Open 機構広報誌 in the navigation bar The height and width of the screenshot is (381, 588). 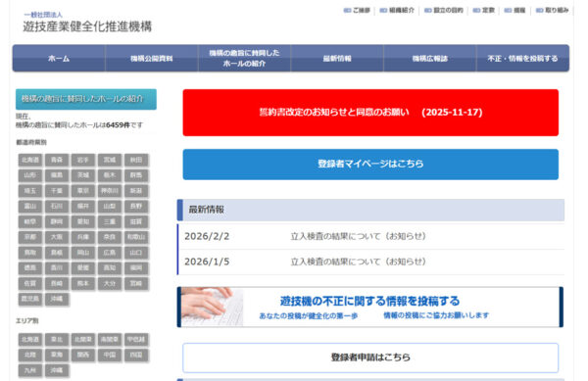tap(430, 59)
